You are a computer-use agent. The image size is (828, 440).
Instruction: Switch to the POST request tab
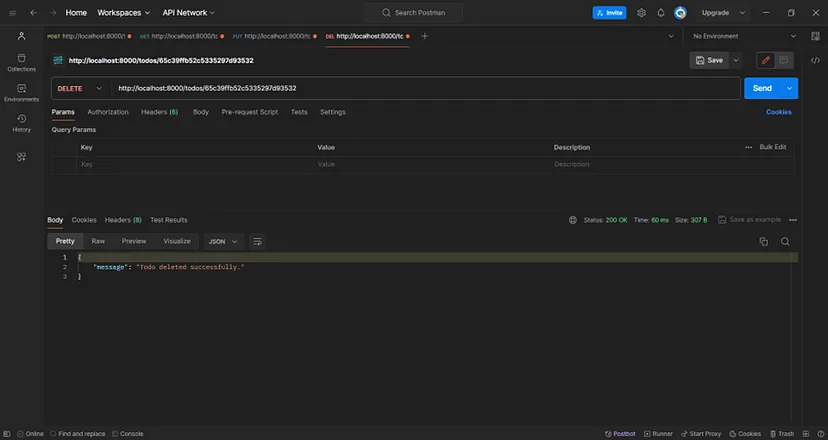(x=89, y=36)
